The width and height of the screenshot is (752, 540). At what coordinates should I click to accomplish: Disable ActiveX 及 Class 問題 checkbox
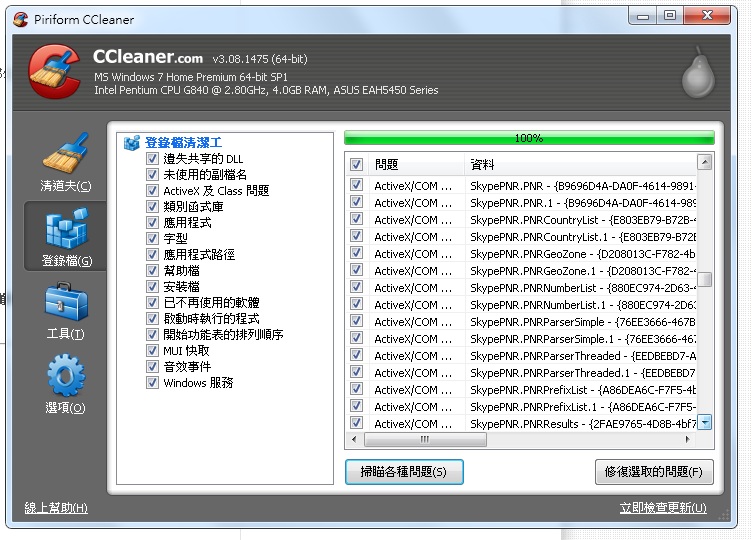pyautogui.click(x=152, y=190)
